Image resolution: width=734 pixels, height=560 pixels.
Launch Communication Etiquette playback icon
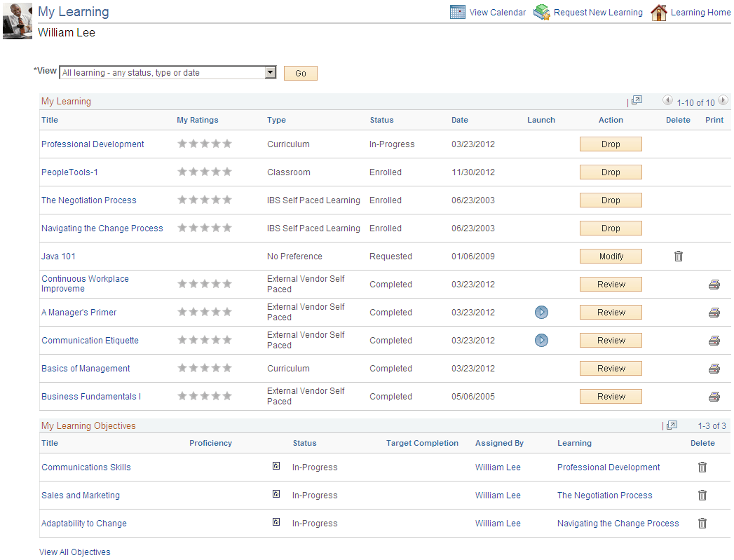(541, 340)
